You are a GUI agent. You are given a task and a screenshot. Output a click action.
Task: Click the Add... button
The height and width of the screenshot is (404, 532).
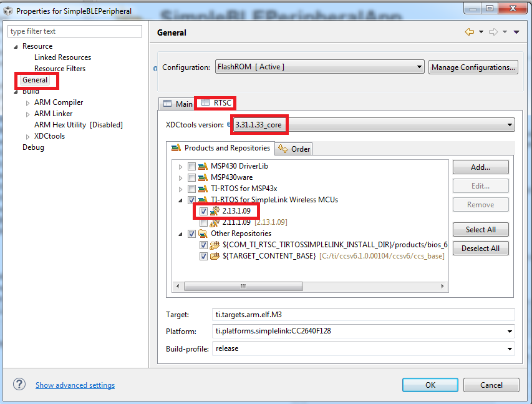(480, 167)
